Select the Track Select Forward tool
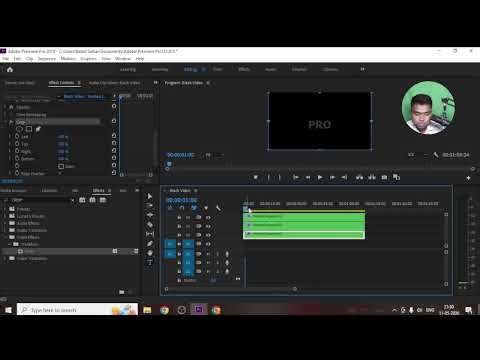The width and height of the screenshot is (480, 360). coord(150,205)
